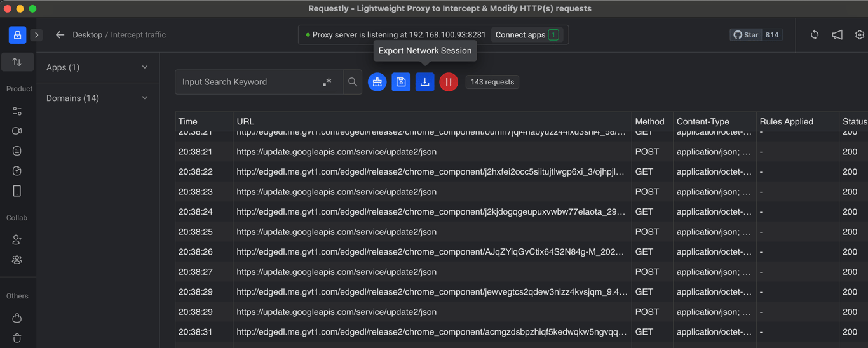This screenshot has width=868, height=348.
Task: Expand sidebar with the chevron beside logo
Action: point(36,35)
